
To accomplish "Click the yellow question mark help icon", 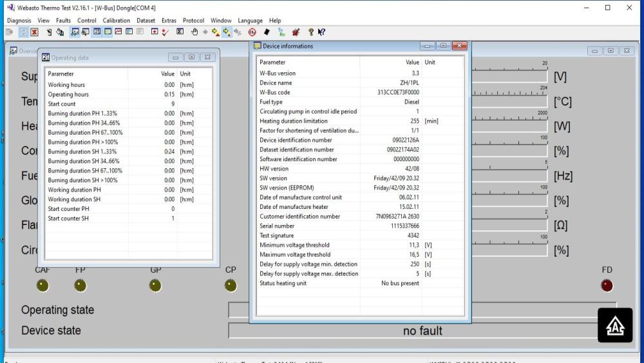I will click(311, 32).
